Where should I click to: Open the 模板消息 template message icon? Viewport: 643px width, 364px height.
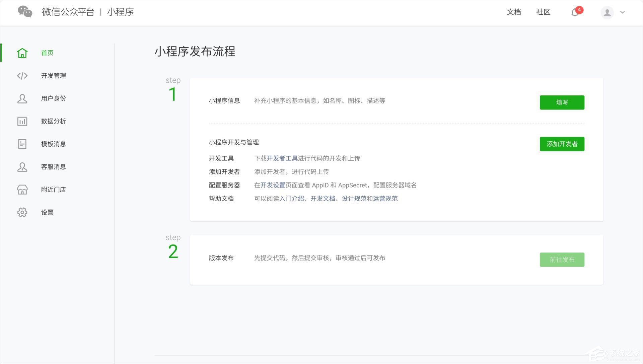pyautogui.click(x=22, y=144)
